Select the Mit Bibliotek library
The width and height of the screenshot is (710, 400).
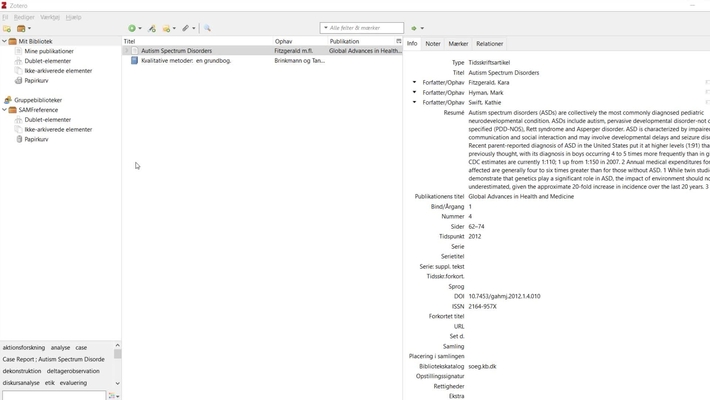(x=35, y=41)
